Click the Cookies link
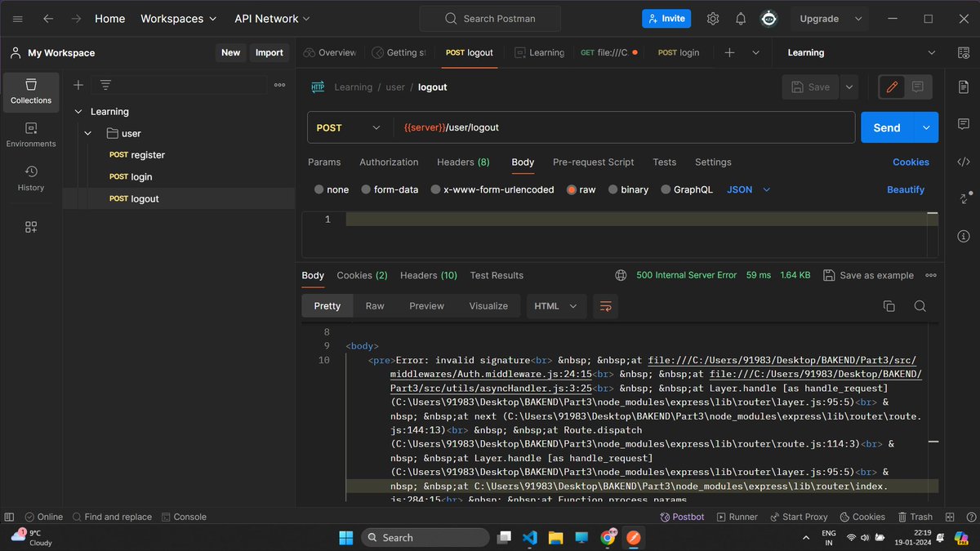980x551 pixels. click(x=911, y=162)
